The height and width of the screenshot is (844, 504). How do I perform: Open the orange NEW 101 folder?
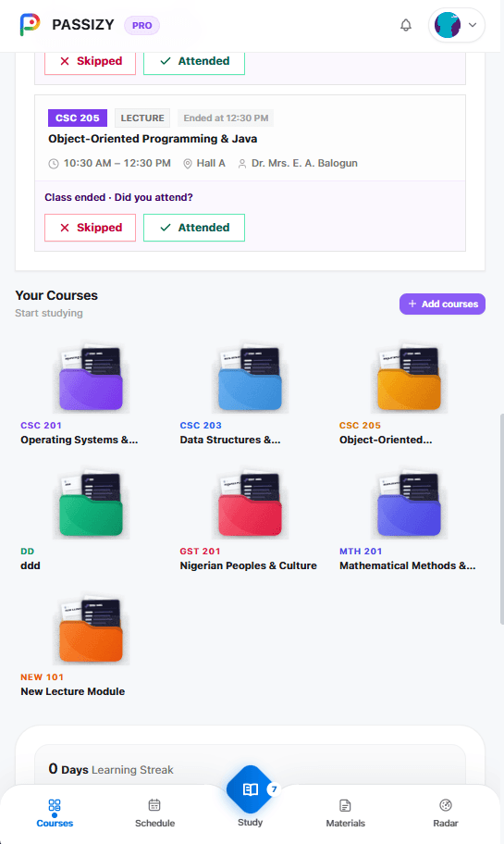(91, 630)
